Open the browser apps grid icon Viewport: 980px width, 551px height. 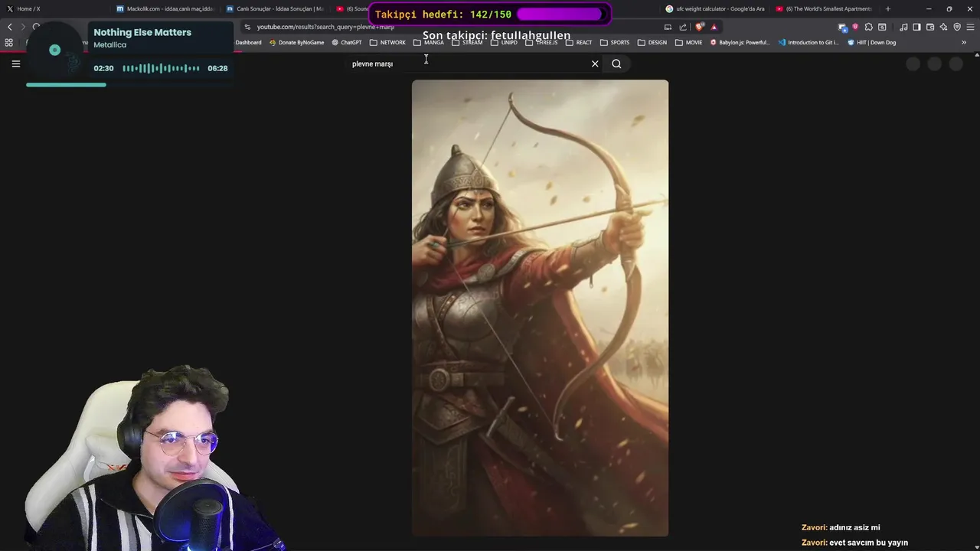(9, 42)
